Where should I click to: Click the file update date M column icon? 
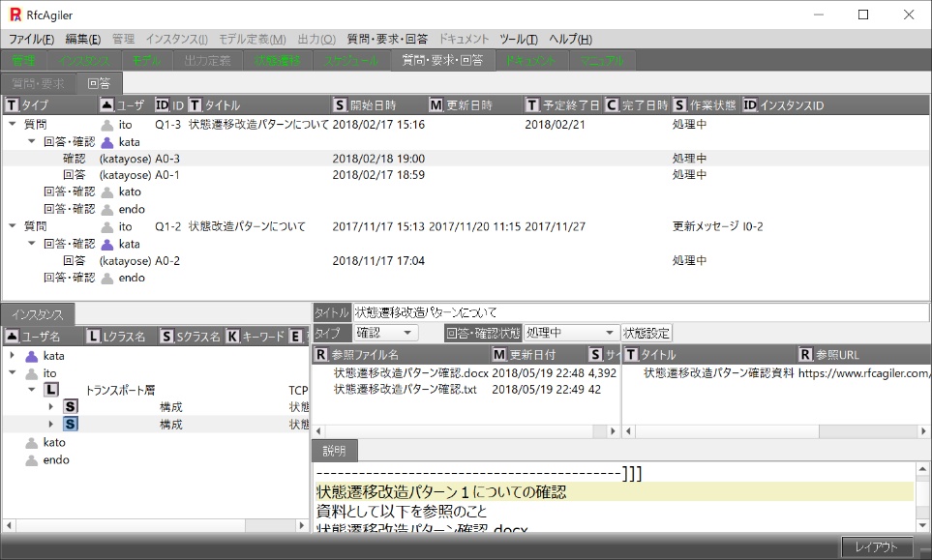tap(499, 355)
